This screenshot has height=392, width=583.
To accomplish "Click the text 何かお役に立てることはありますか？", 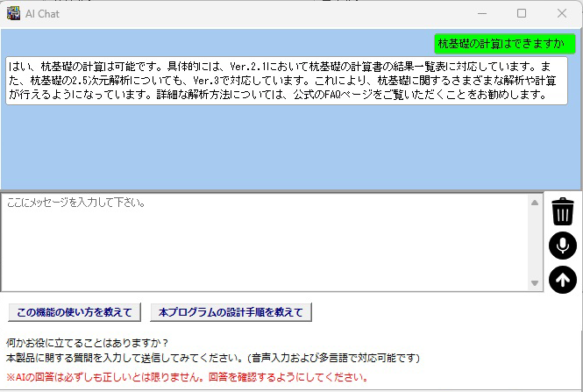I will coord(88,343).
